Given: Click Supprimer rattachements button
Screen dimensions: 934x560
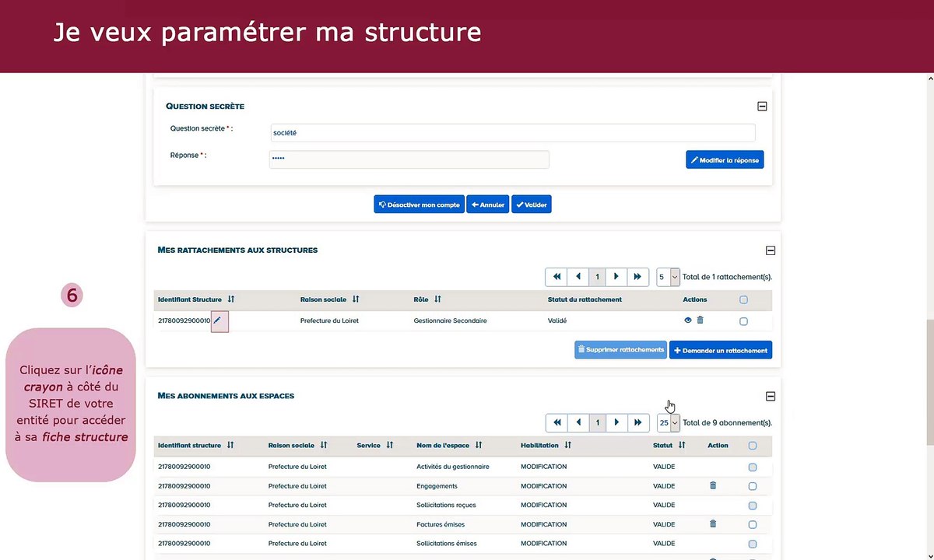Looking at the screenshot, I should click(621, 350).
